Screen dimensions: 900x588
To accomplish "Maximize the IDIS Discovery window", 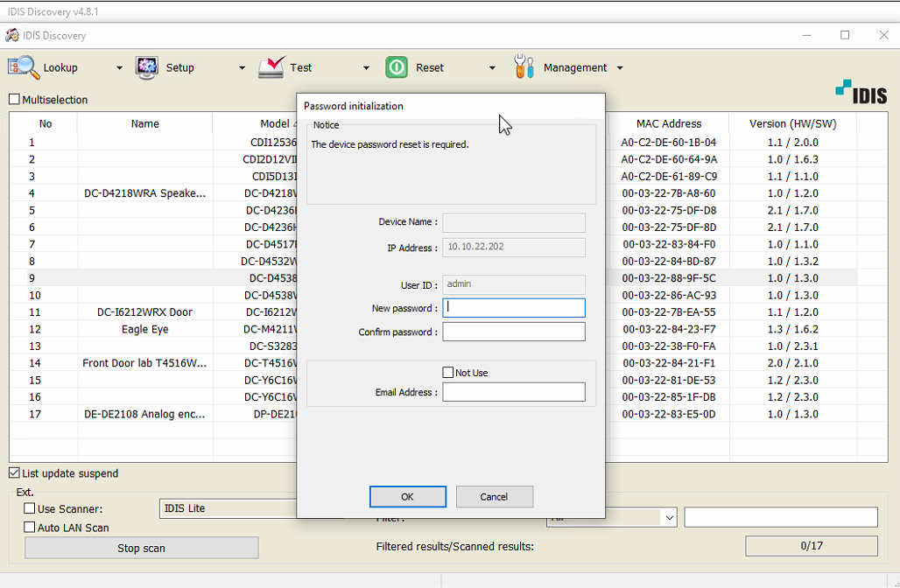I will [x=845, y=35].
